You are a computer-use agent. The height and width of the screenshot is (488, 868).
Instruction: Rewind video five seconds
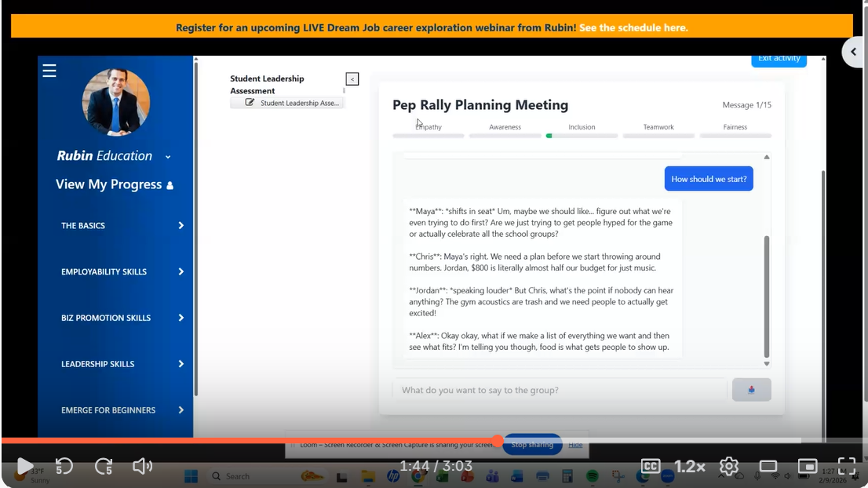point(64,466)
